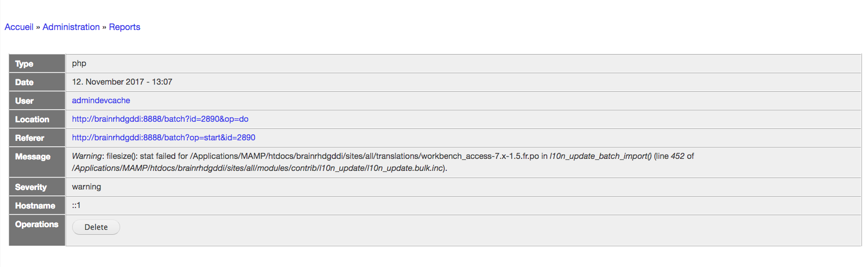Open the Administration breadcrumb link
868x267 pixels.
pos(71,27)
